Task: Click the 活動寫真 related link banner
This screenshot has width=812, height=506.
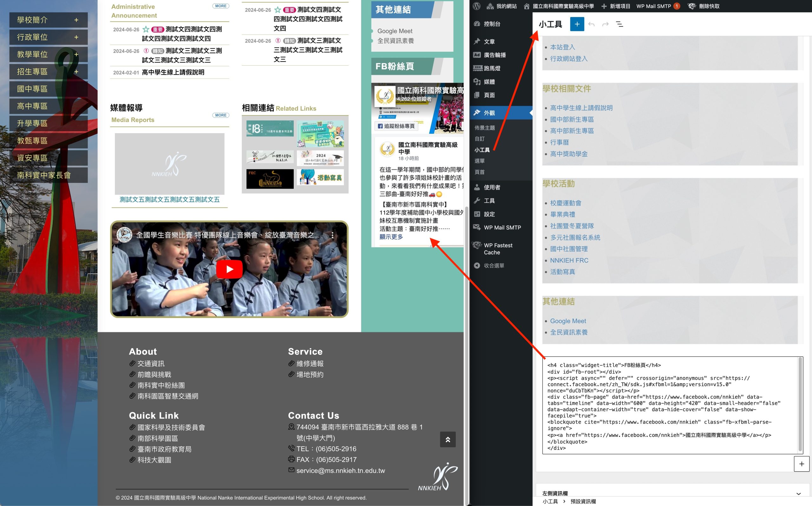Action: click(x=320, y=177)
